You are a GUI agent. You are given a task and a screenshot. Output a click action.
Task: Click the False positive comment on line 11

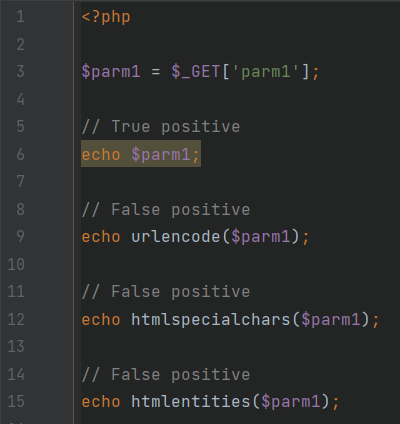[166, 291]
